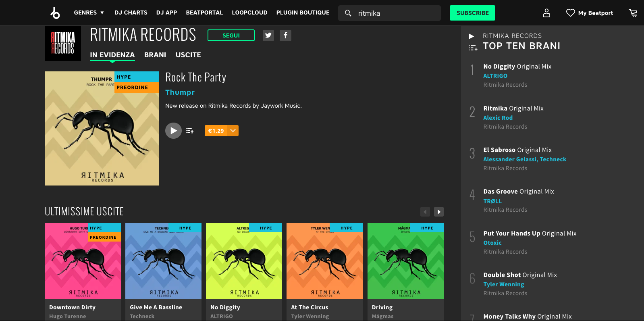Follow the label with SEGUI button
Viewport: 644px width, 321px height.
click(231, 35)
